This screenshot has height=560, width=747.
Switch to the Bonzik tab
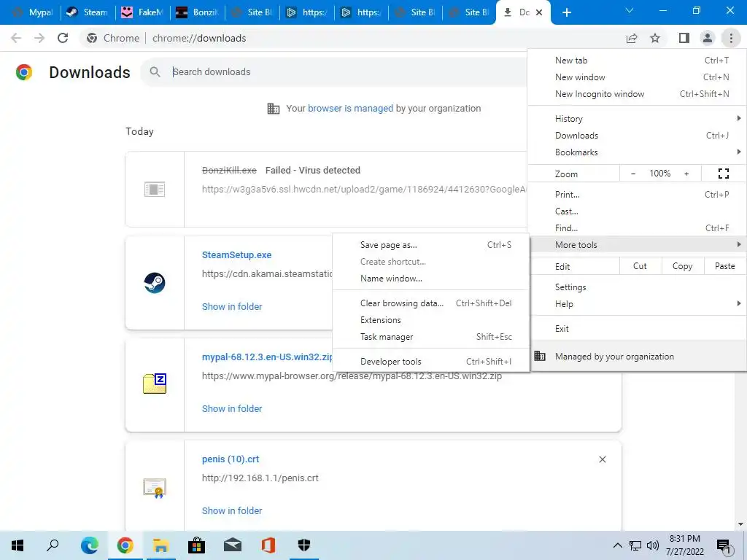[x=197, y=12]
